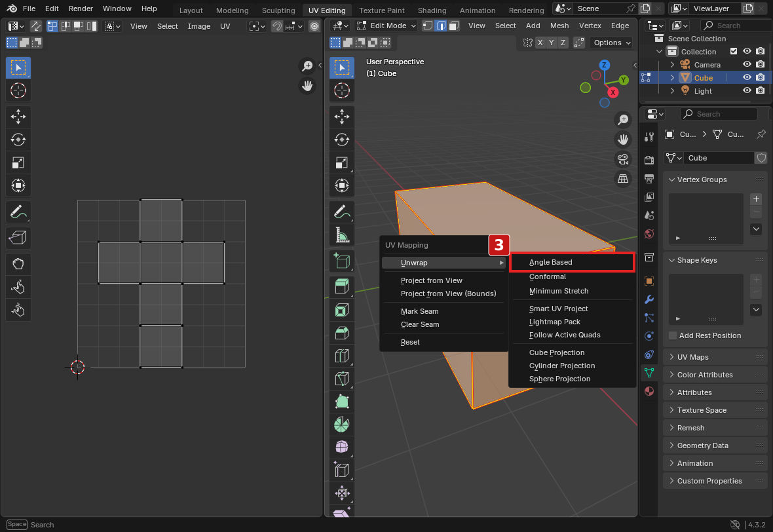Screen dimensions: 773x532
Task: Hide the Camera object in viewport
Action: coord(747,65)
